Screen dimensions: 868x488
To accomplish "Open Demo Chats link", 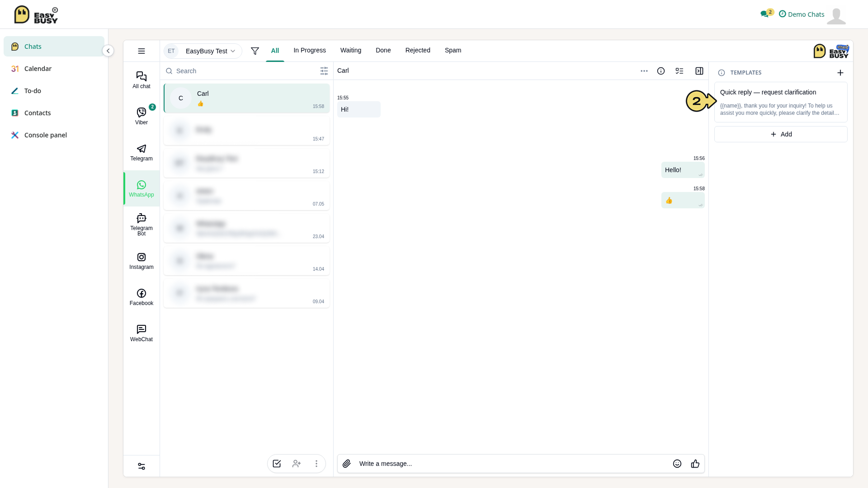I will [x=802, y=14].
